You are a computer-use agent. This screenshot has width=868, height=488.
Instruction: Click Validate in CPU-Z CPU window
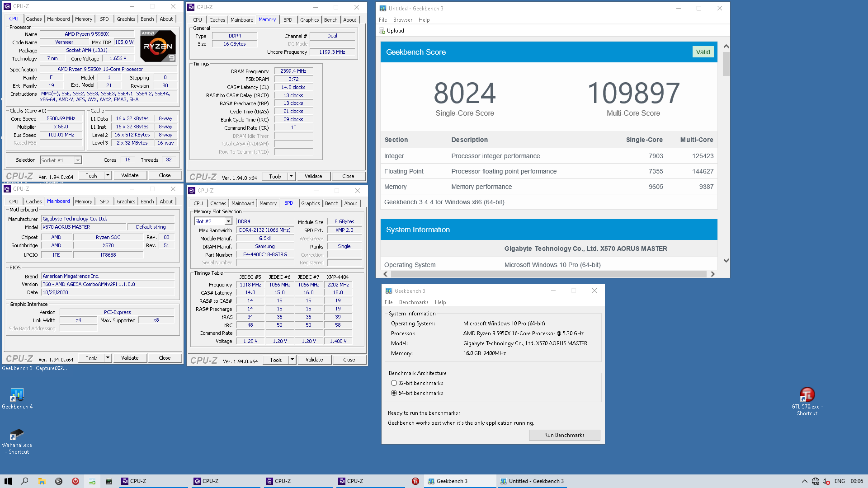130,175
